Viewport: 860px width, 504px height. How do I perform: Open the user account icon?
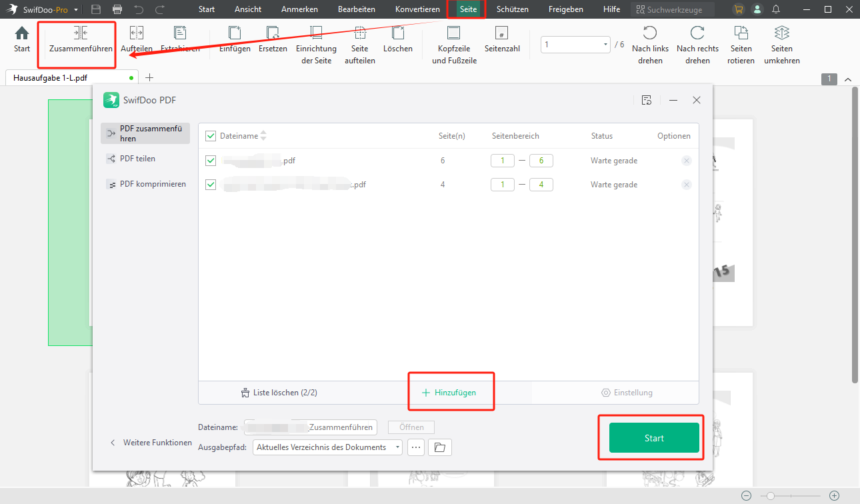(757, 9)
